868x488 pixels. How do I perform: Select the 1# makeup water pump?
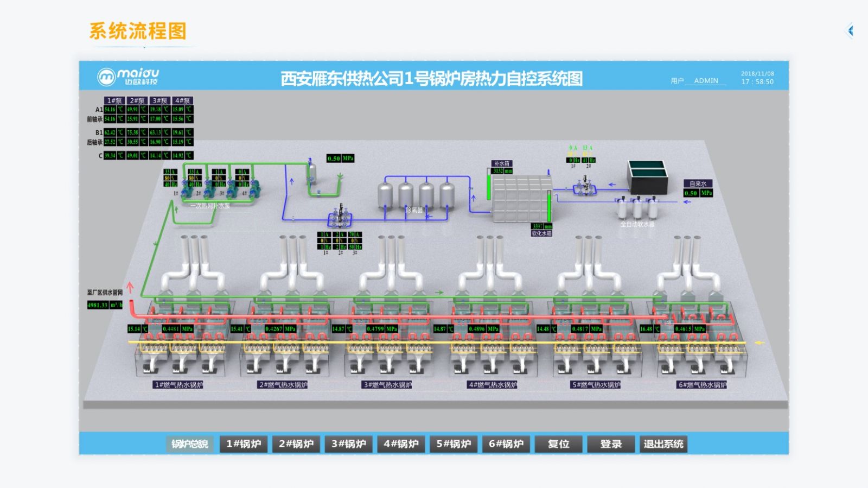click(185, 188)
